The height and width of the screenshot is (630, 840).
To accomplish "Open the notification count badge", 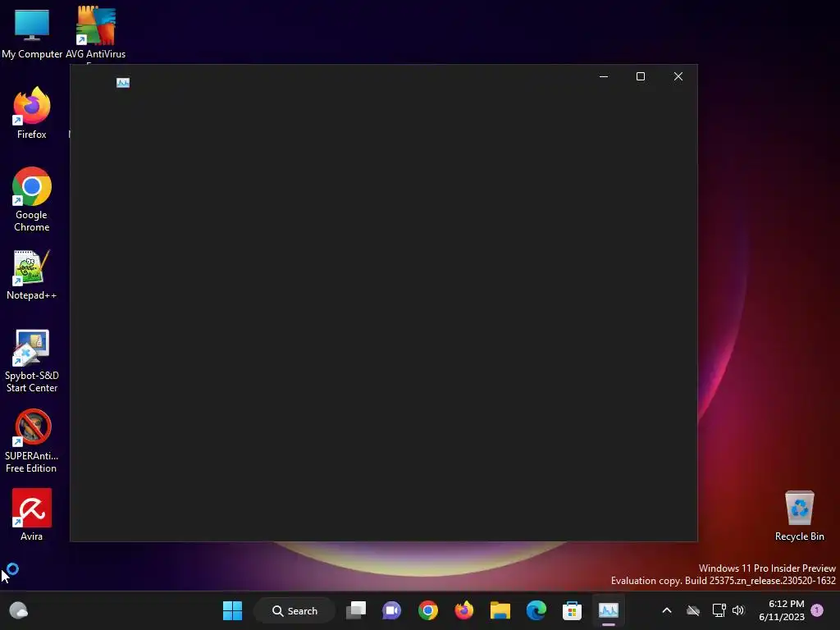I will (817, 610).
